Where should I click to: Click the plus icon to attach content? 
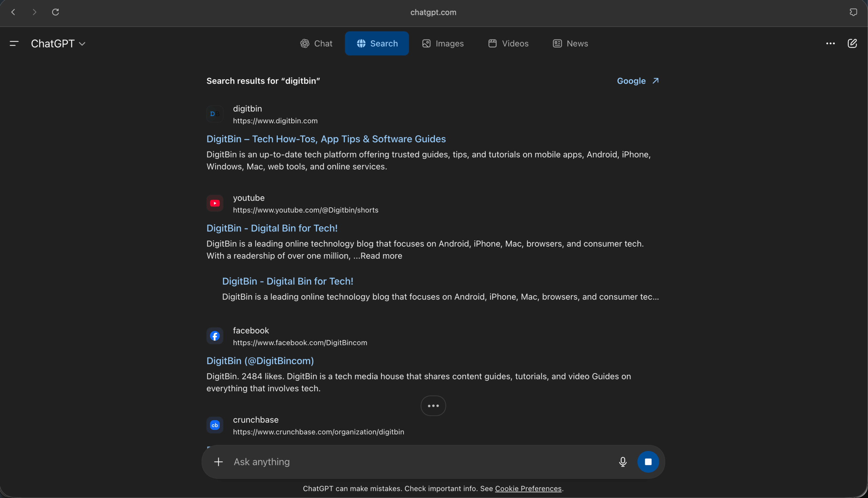click(x=218, y=462)
